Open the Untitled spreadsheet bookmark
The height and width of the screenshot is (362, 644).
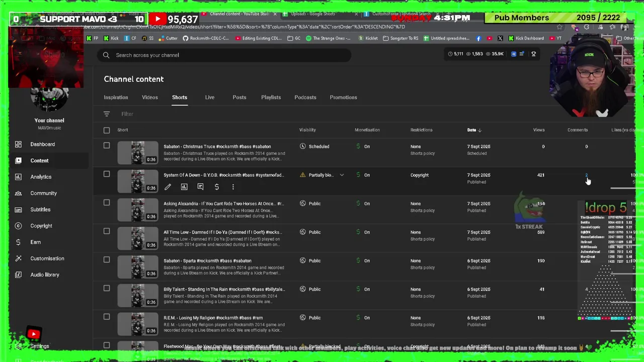point(446,38)
